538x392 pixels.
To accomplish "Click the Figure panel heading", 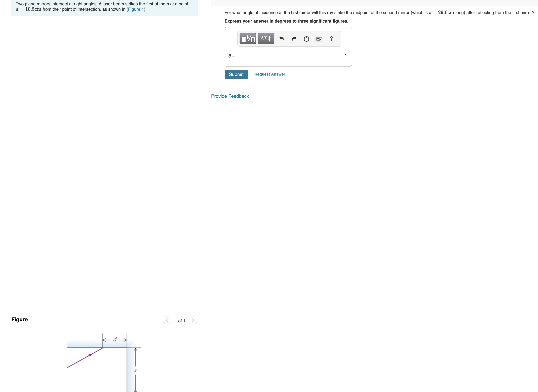I will click(19, 319).
